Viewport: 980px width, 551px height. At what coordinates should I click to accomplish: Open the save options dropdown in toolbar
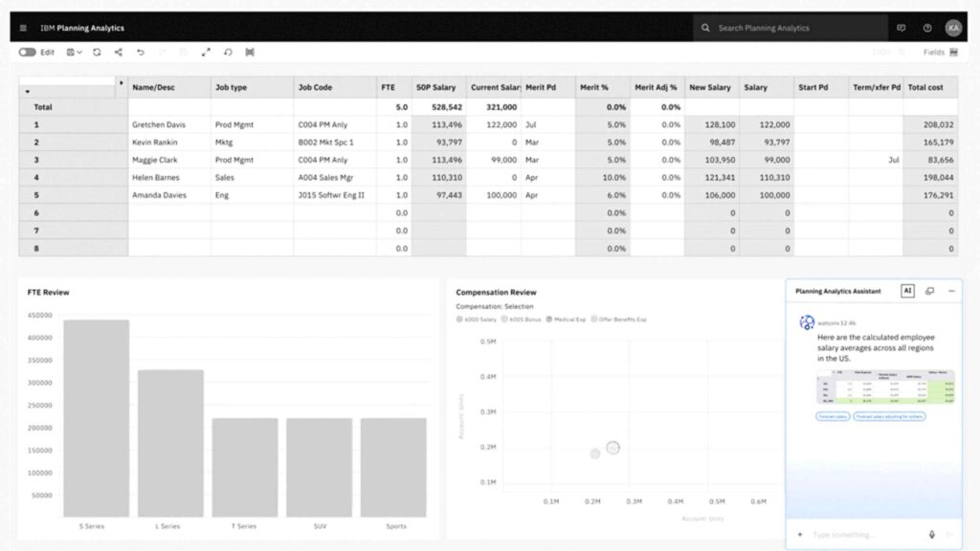(x=75, y=53)
